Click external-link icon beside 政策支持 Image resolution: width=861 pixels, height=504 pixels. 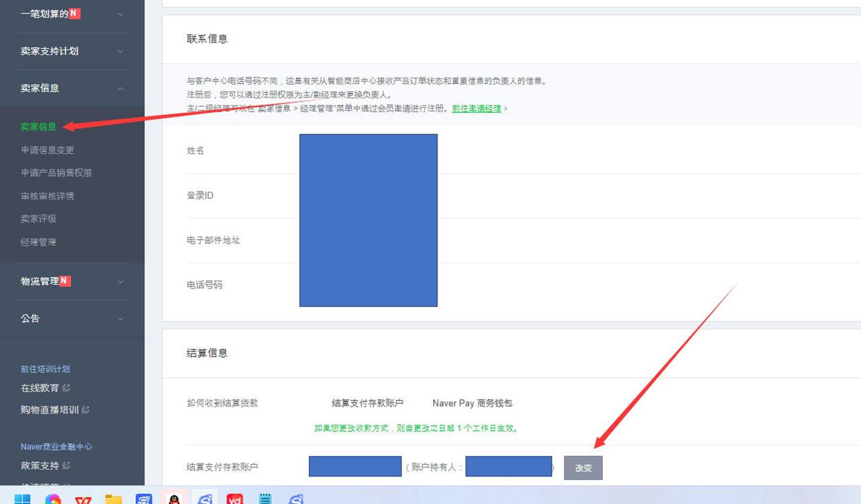(x=66, y=465)
